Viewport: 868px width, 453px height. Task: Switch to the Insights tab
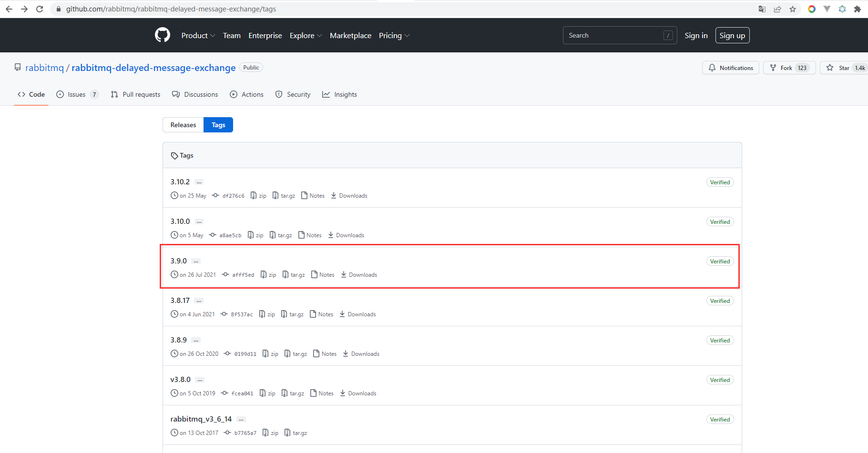(x=339, y=94)
